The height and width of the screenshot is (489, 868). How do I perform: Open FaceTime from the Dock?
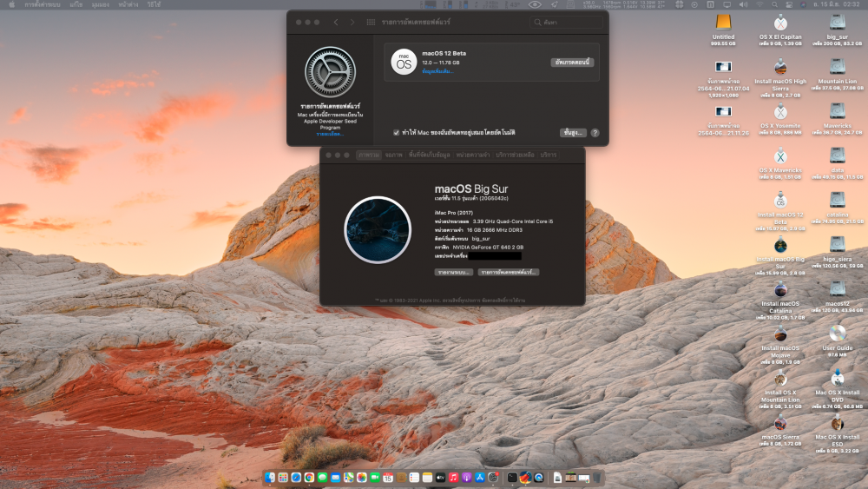[x=375, y=478]
